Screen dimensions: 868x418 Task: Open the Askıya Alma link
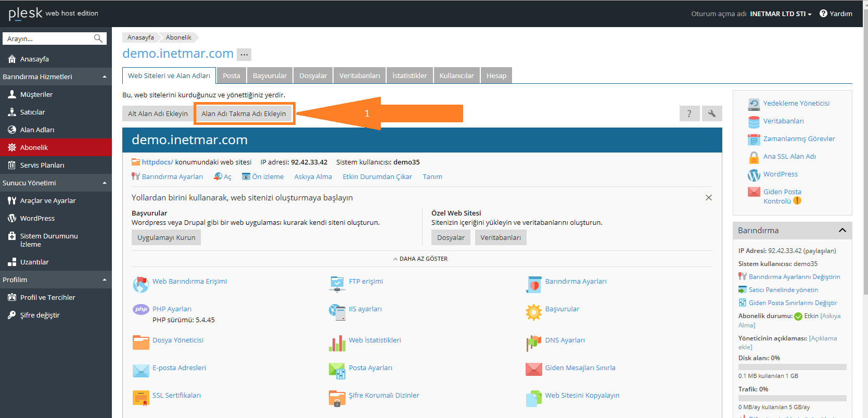point(313,176)
